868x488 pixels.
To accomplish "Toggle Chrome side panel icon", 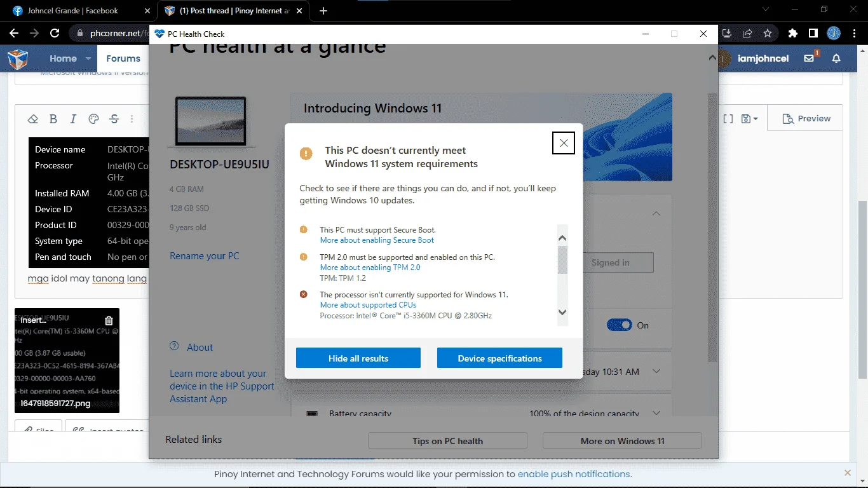I will pyautogui.click(x=813, y=33).
